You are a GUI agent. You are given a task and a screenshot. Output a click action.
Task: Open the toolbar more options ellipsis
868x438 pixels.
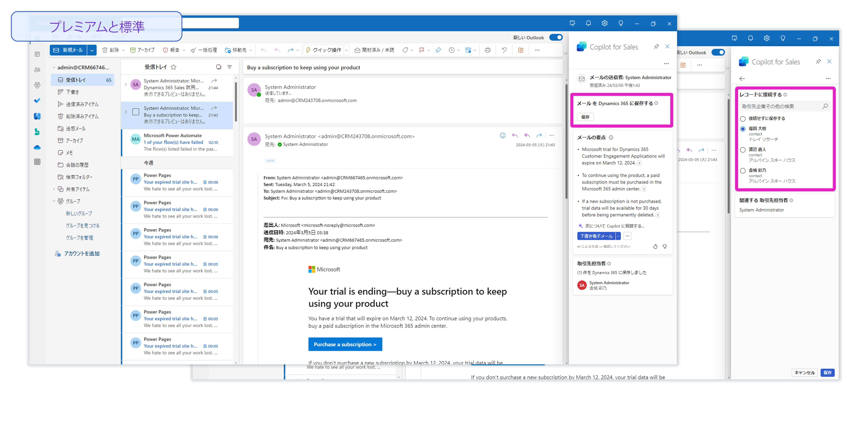(x=537, y=50)
